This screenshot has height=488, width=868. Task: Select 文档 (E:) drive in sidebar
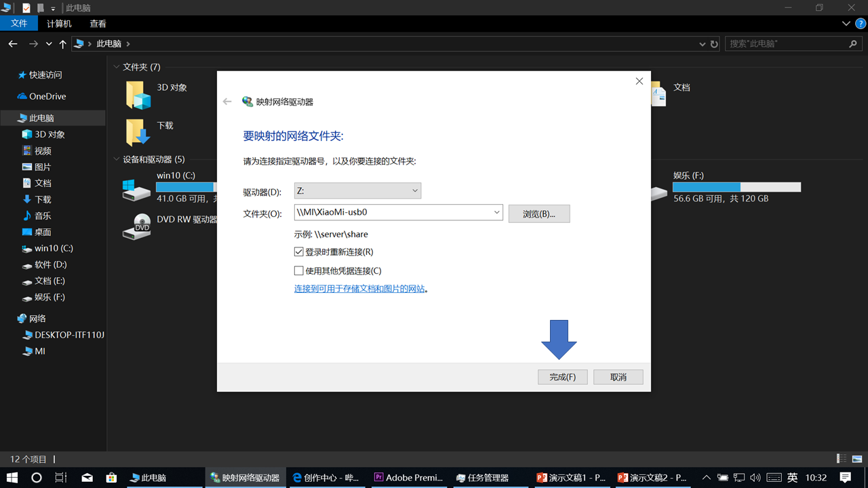50,281
